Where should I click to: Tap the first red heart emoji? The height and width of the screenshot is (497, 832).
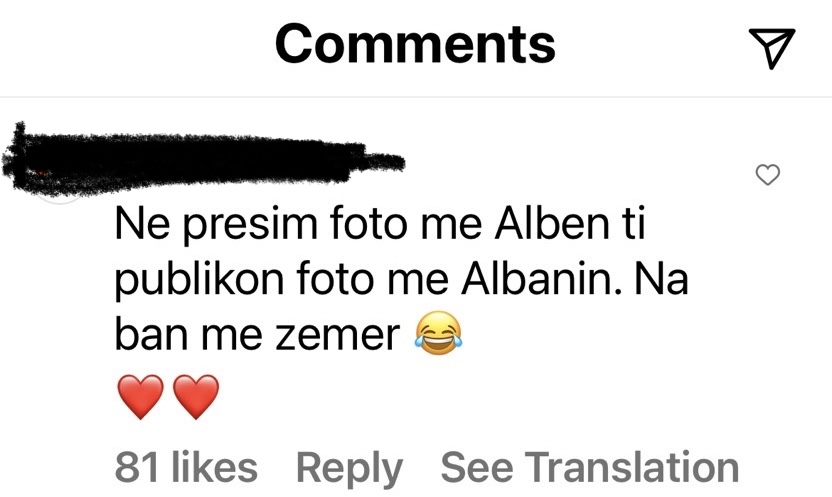coord(140,397)
